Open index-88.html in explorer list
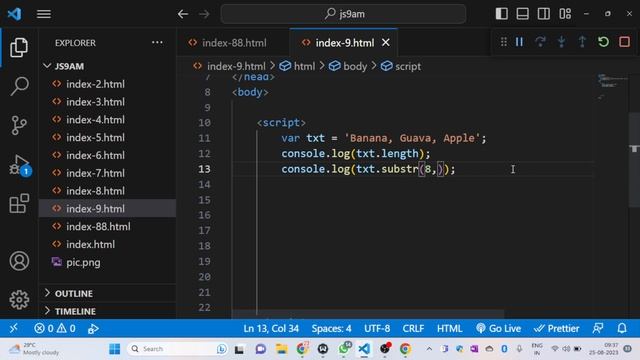The image size is (640, 360). tap(107, 227)
